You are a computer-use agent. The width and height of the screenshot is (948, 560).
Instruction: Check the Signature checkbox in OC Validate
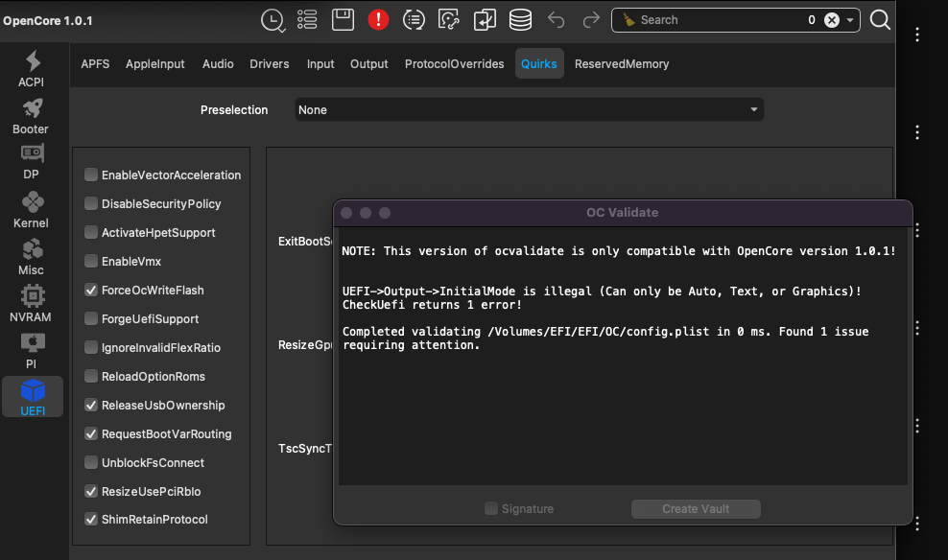pos(491,508)
